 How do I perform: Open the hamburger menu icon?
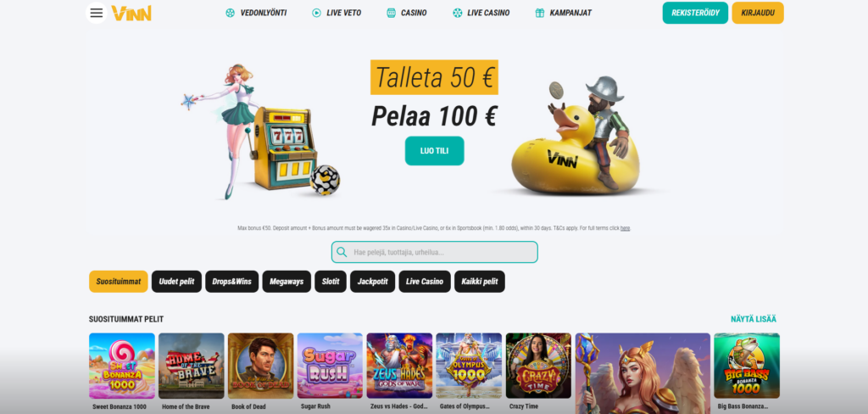(97, 13)
